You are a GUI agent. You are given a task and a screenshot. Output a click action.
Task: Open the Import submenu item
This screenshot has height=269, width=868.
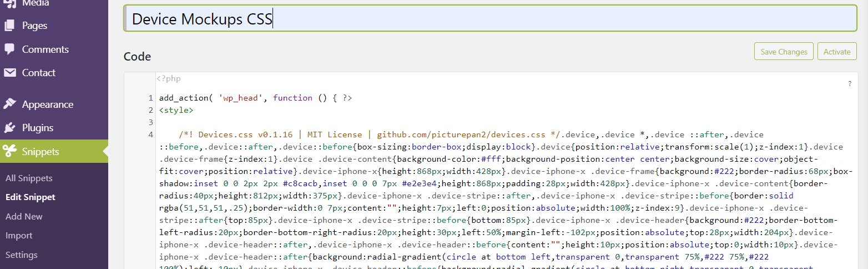click(x=19, y=236)
